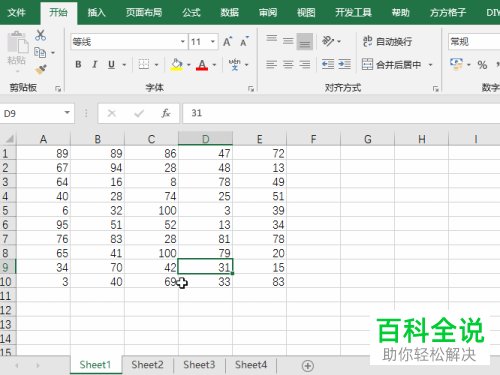Switch to the 视图 ribbon tab
Image resolution: width=500 pixels, height=375 pixels.
(x=306, y=13)
